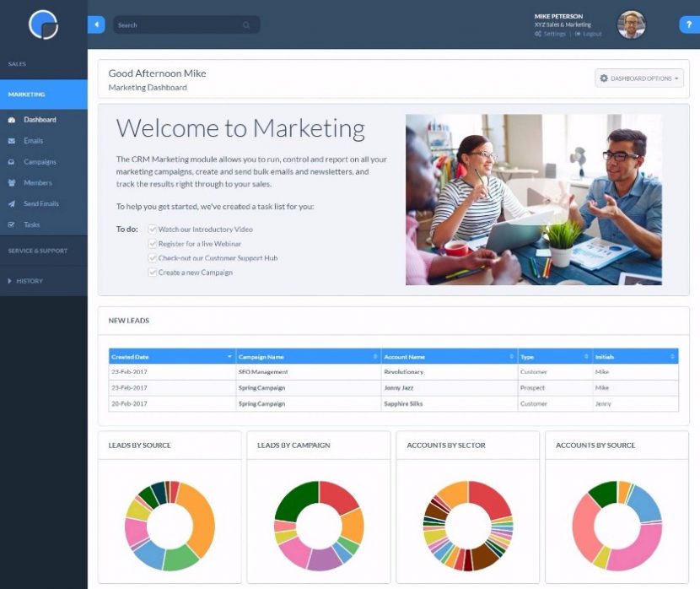Tick the Register for a live Webinar checkbox
This screenshot has width=700, height=589.
(x=152, y=243)
